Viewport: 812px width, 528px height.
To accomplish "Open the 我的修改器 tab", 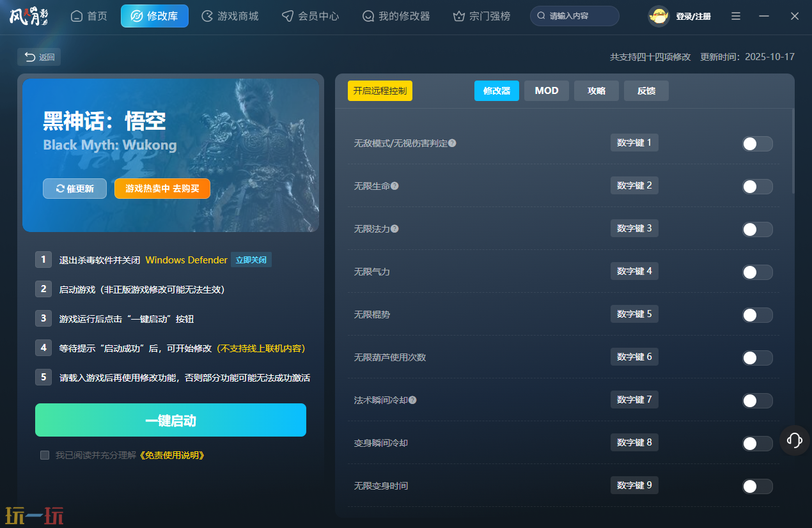I will tap(396, 16).
